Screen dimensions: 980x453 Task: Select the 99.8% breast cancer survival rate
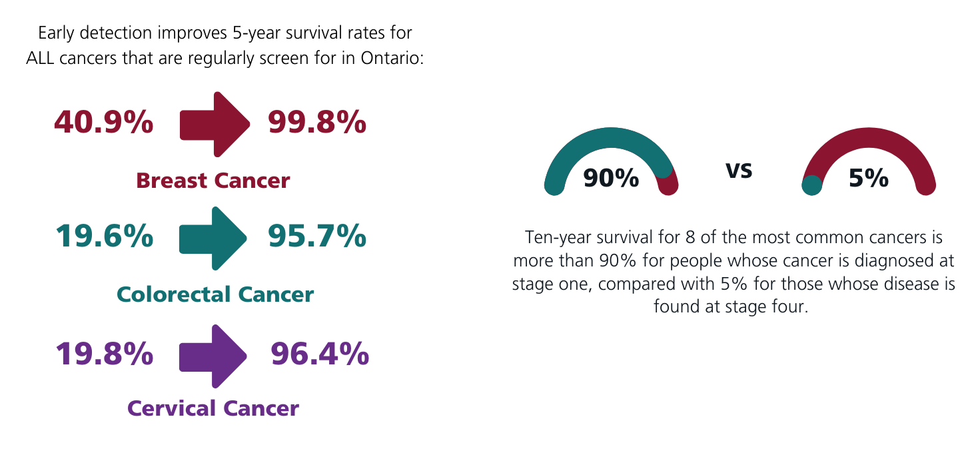point(316,123)
